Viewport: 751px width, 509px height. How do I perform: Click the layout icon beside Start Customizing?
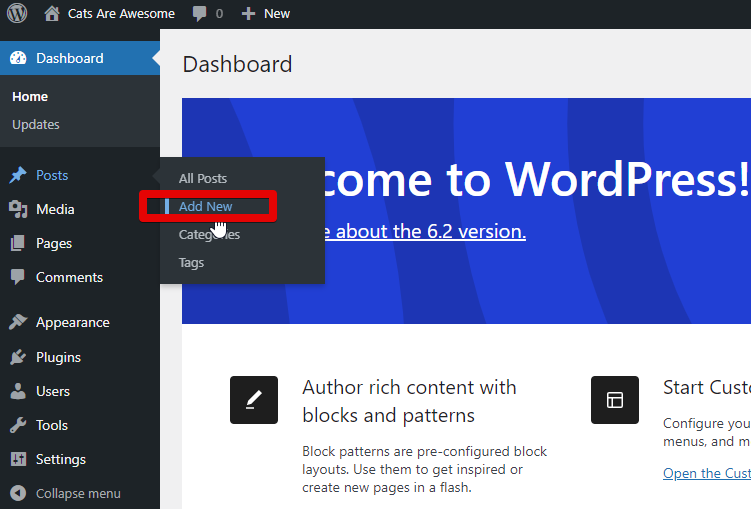point(614,400)
